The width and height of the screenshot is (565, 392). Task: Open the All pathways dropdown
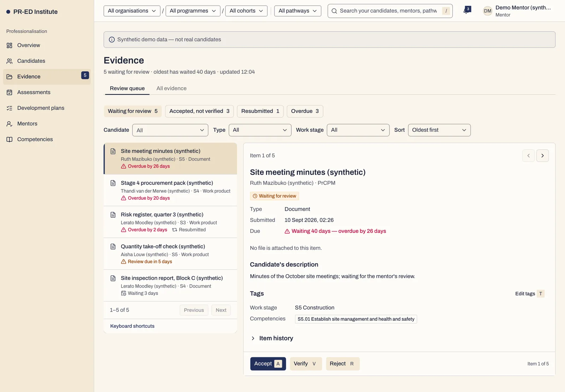click(x=298, y=11)
